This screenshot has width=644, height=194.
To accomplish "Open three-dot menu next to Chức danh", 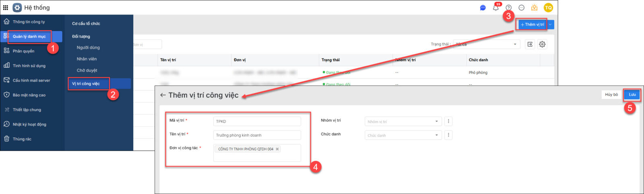I will pos(448,135).
